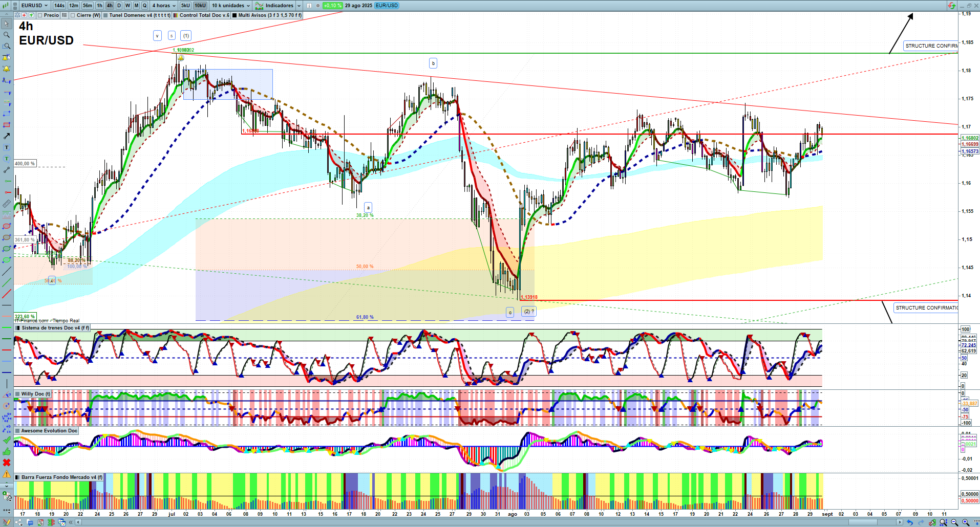The height and width of the screenshot is (527, 980).
Task: Switch to the 144s timeframe
Action: coord(59,6)
